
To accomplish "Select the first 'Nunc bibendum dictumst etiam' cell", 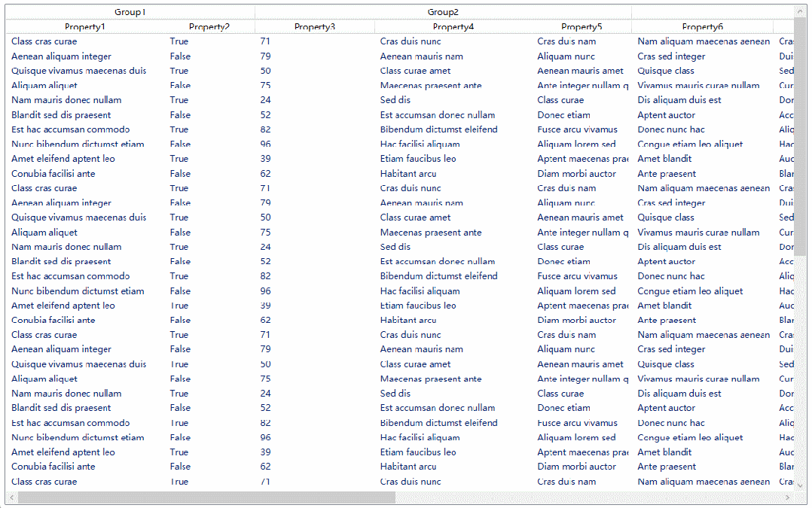I will tap(85, 144).
